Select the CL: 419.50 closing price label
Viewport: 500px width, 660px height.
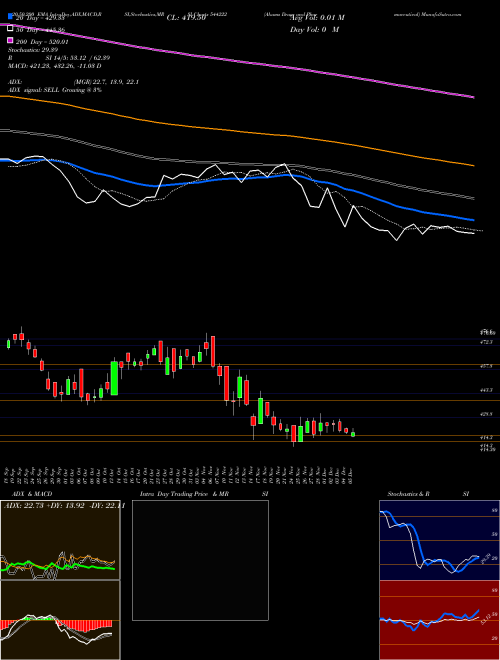click(x=186, y=18)
